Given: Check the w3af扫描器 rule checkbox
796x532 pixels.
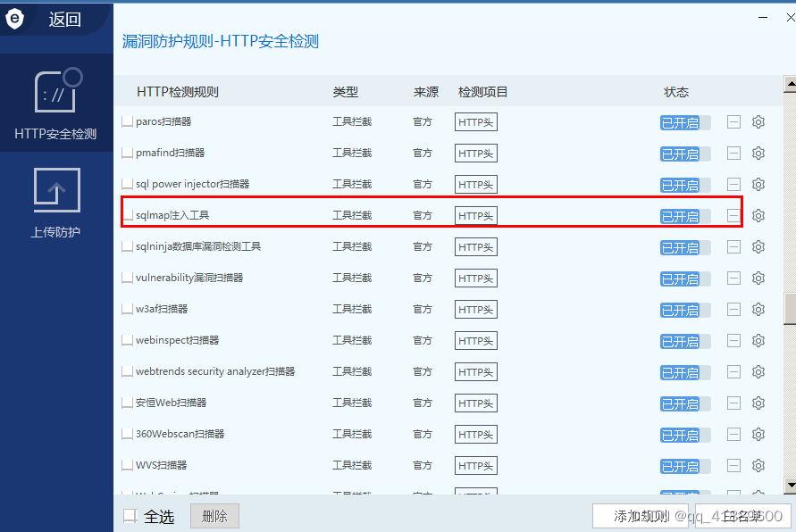Looking at the screenshot, I should (x=127, y=310).
